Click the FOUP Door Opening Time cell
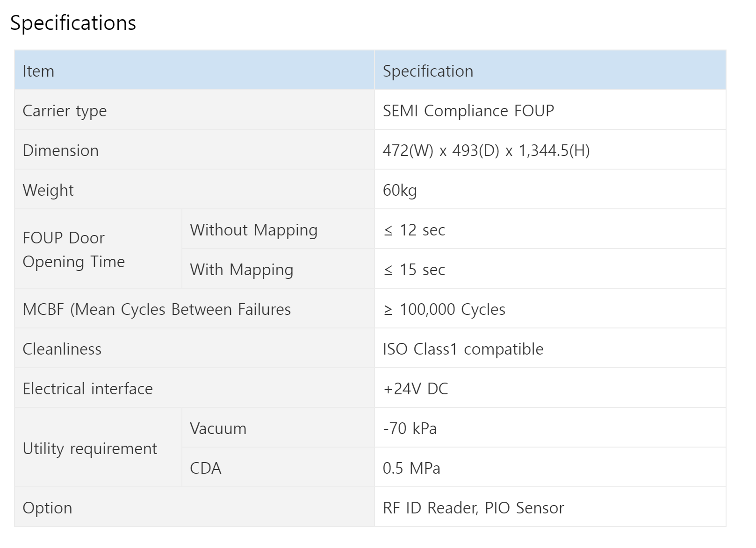 coord(98,249)
